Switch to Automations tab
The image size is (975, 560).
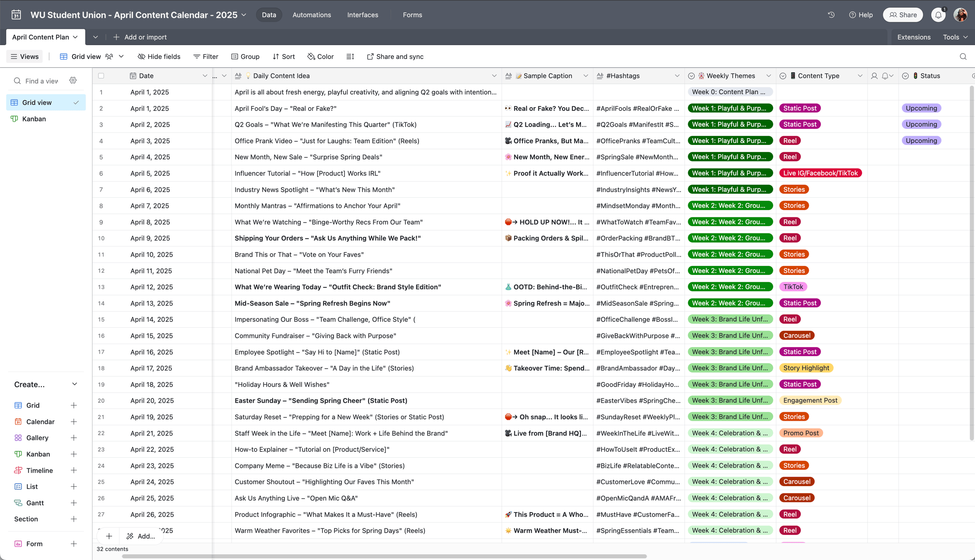(312, 15)
